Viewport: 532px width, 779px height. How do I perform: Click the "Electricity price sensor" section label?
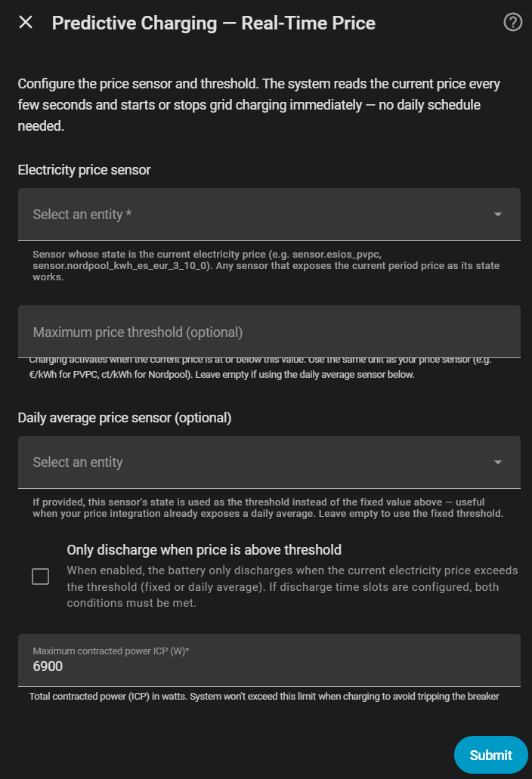[85, 170]
